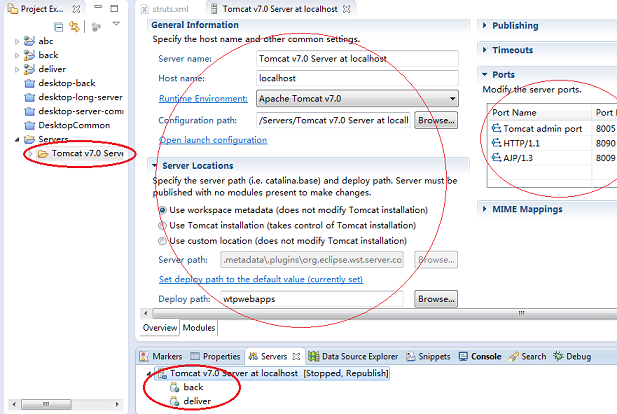Select Use workspace metadata option
617x414 pixels.
click(x=162, y=210)
